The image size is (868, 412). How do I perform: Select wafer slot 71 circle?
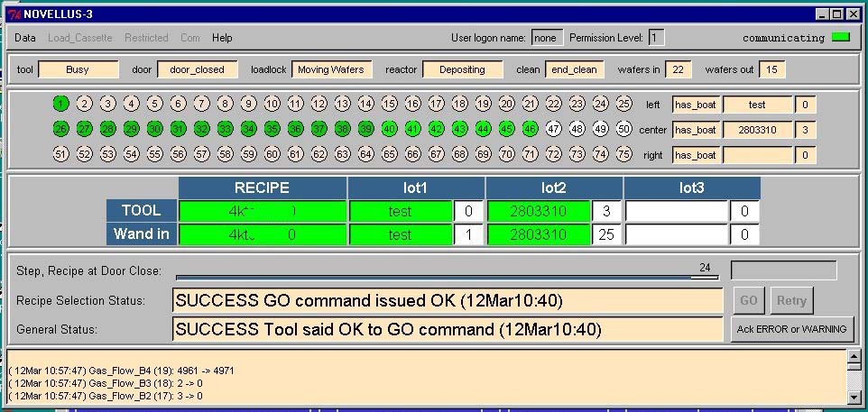(530, 154)
